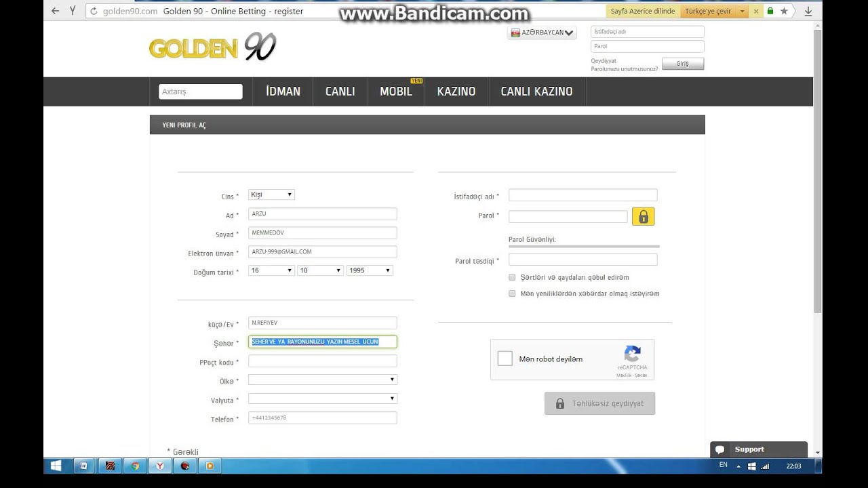Click the browser address bar
Viewport: 868px width, 488px height.
click(x=346, y=12)
